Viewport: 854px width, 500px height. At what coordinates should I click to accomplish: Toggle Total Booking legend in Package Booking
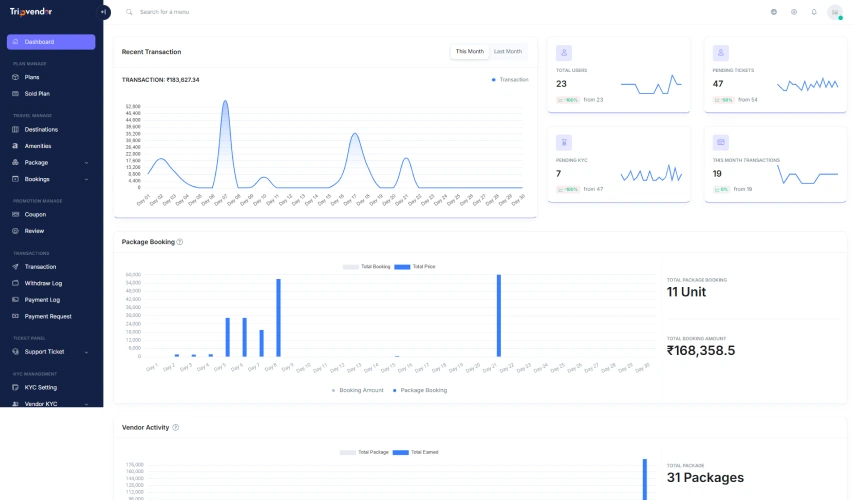click(x=367, y=267)
